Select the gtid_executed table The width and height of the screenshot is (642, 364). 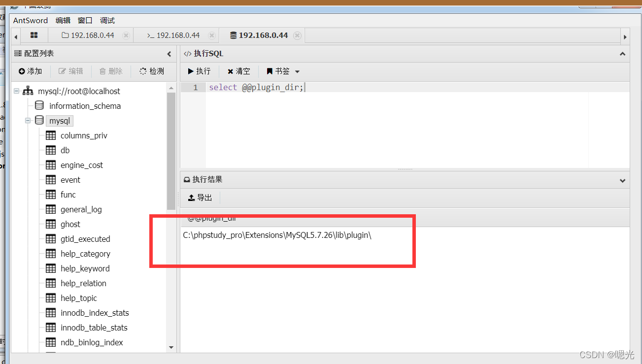(85, 239)
